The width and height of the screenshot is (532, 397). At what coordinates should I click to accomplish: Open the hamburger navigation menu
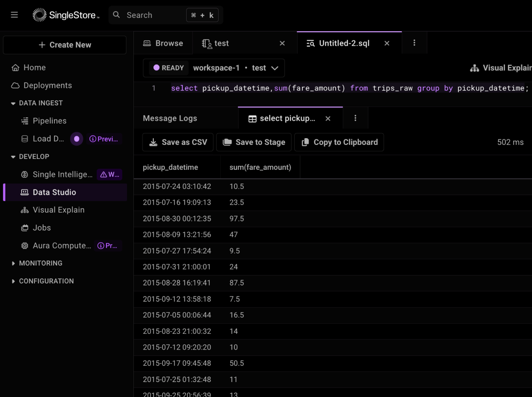pos(15,15)
